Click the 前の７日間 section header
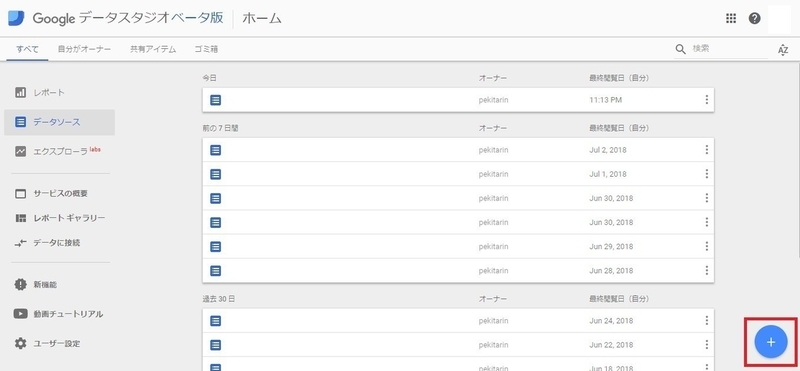This screenshot has height=371, width=800. (220, 128)
